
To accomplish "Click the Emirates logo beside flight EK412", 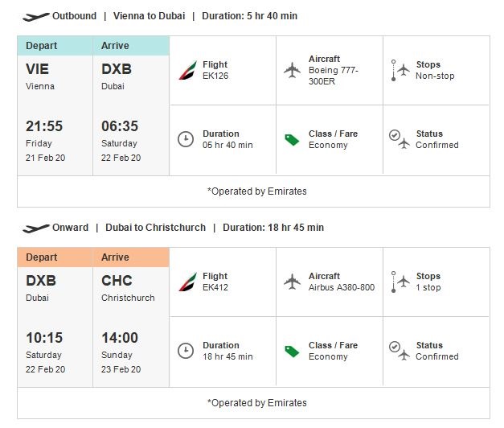I will 186,282.
